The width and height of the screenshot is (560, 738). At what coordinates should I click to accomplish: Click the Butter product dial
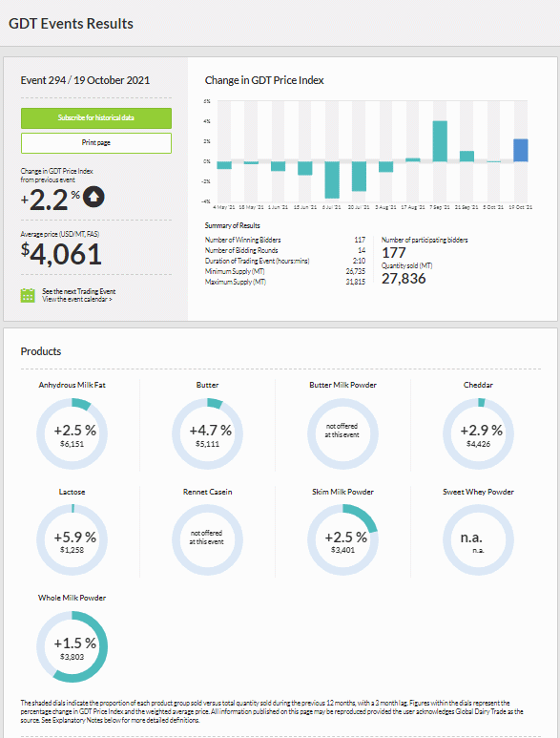click(207, 433)
